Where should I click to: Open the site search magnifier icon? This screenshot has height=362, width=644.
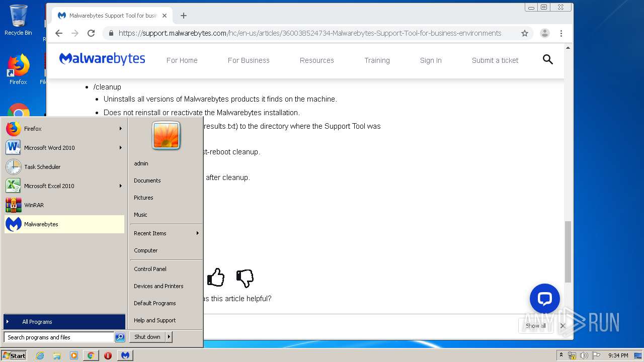coord(548,60)
